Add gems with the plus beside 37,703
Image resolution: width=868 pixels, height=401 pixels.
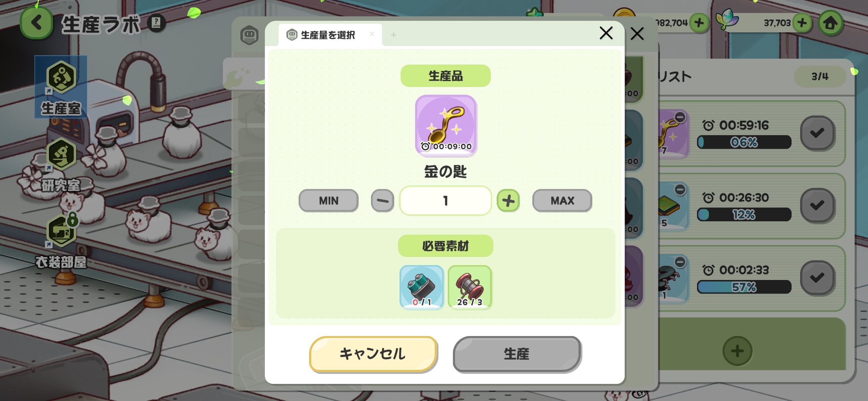tap(802, 23)
